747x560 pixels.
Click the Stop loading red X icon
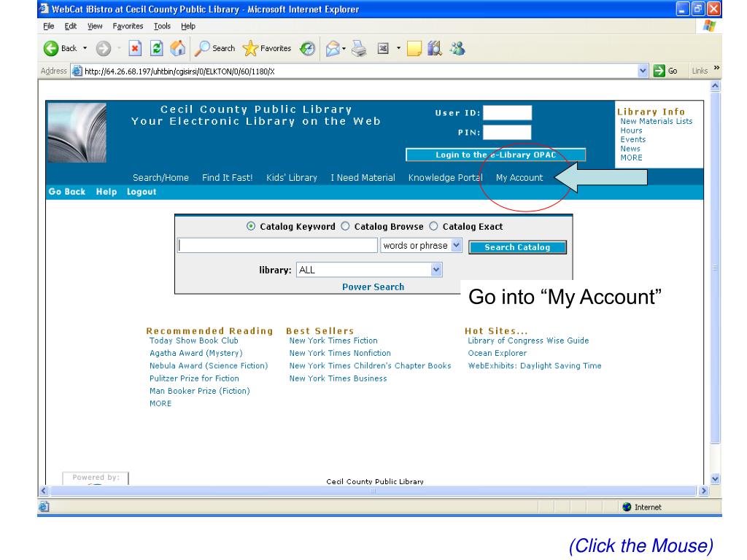tap(135, 48)
